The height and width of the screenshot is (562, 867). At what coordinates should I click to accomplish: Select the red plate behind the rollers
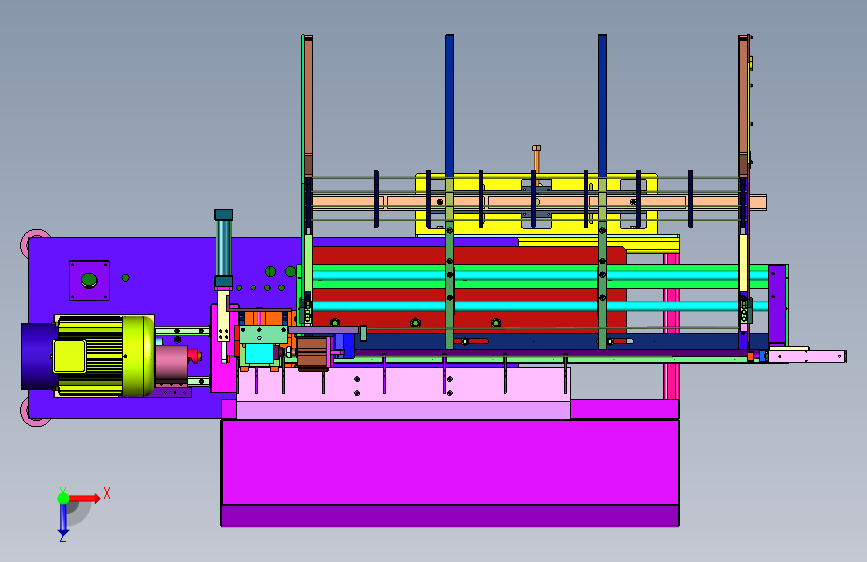coord(469,291)
